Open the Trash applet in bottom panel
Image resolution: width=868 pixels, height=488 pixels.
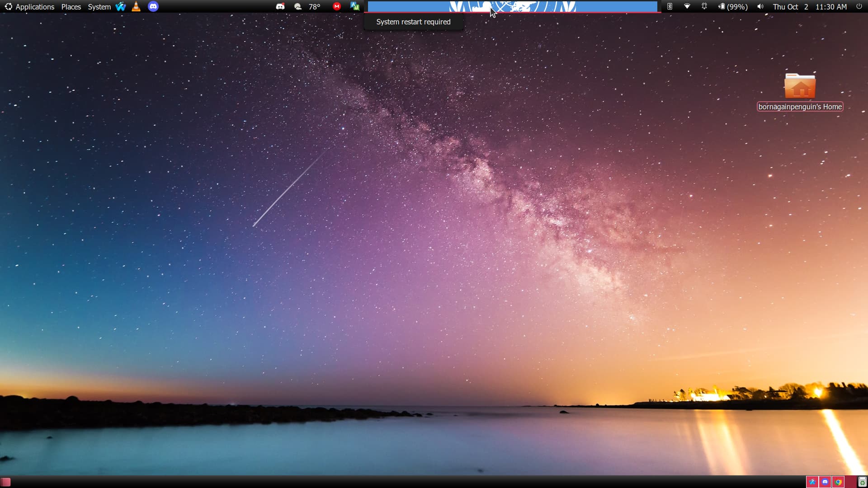click(862, 482)
